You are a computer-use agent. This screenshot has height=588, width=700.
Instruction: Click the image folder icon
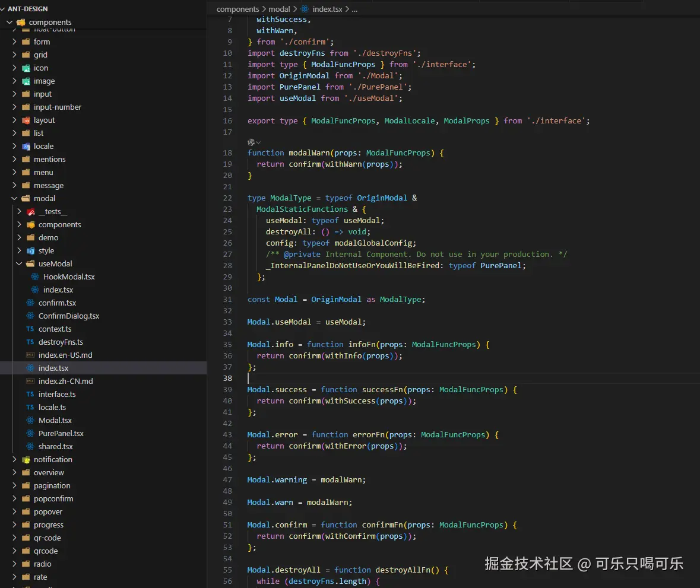pyautogui.click(x=26, y=81)
